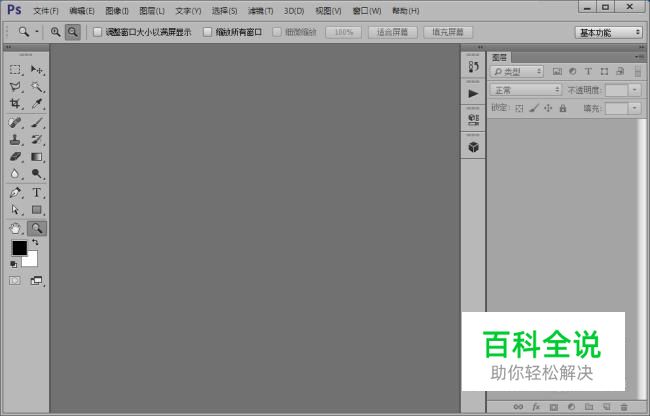Lock layer position
The image size is (650, 416).
pos(548,109)
